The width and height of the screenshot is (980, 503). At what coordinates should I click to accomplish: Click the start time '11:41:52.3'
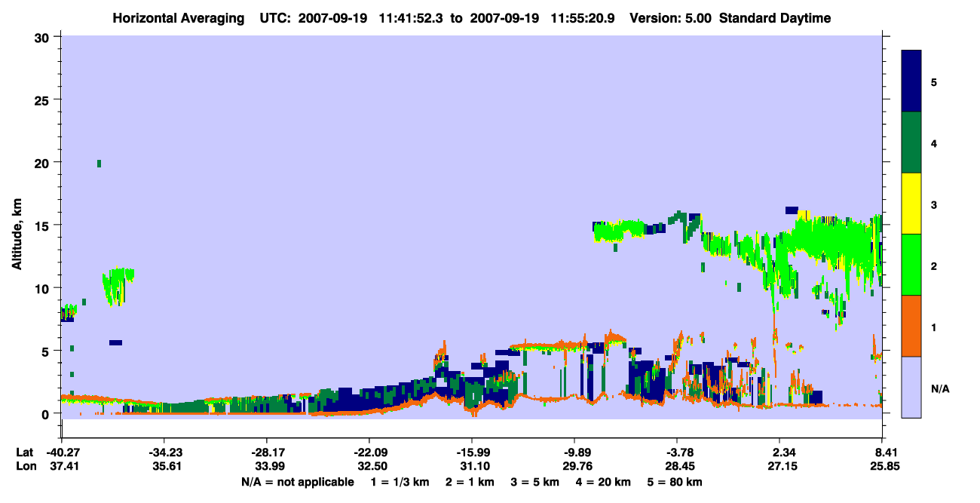[x=411, y=18]
